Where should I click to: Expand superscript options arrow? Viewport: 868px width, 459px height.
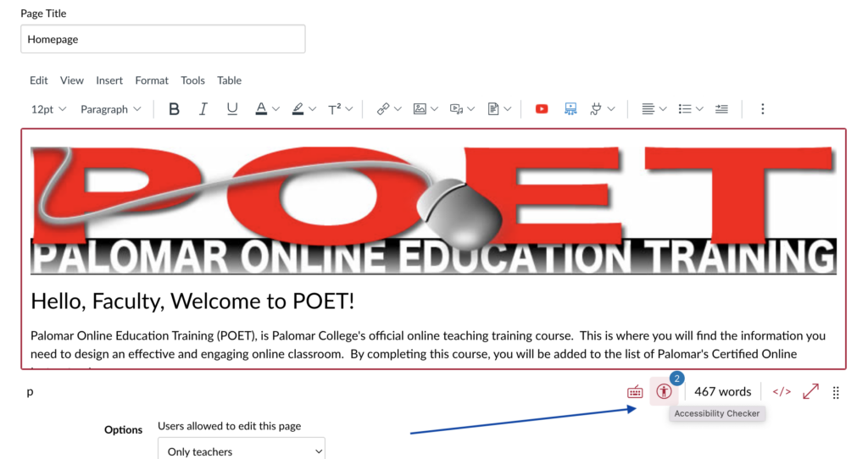pos(348,109)
